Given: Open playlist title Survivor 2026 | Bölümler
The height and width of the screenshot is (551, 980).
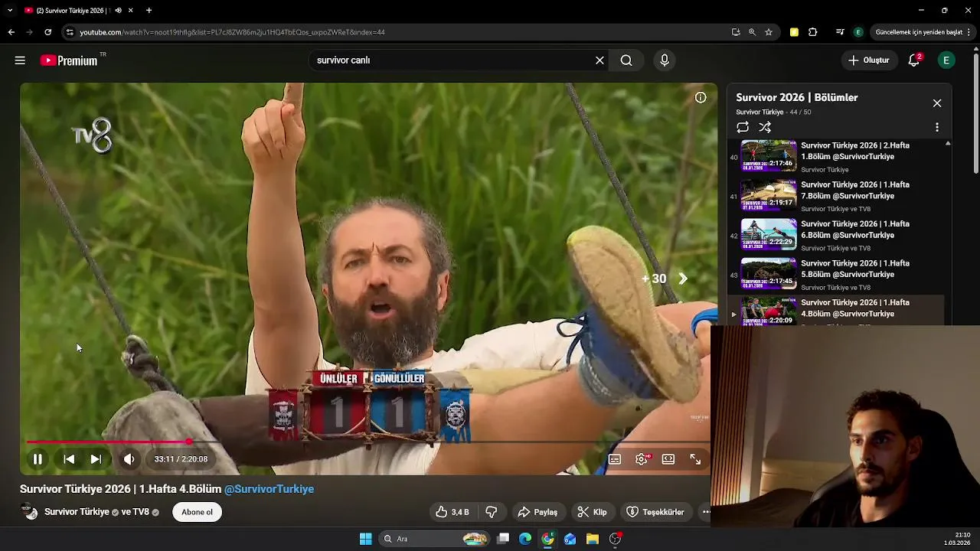Looking at the screenshot, I should (797, 97).
